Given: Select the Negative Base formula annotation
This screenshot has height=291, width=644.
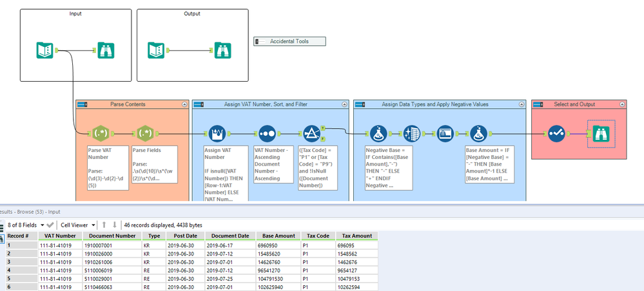Looking at the screenshot, I should point(389,168).
